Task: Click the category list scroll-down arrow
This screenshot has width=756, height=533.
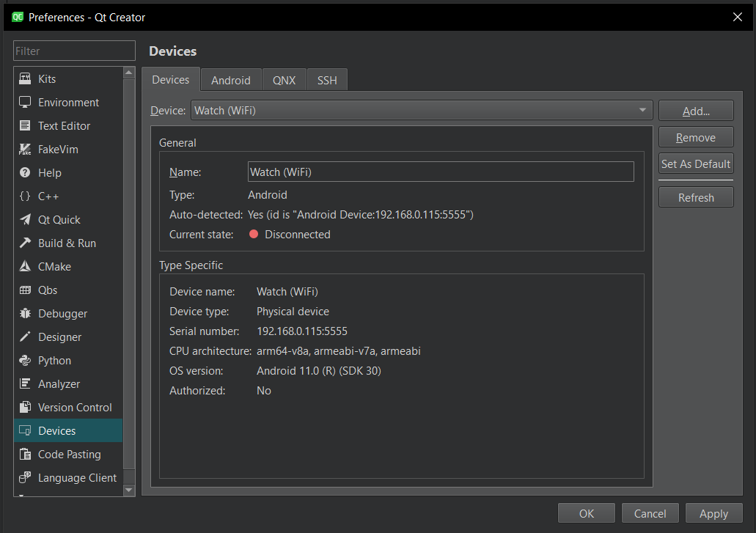Action: point(129,490)
